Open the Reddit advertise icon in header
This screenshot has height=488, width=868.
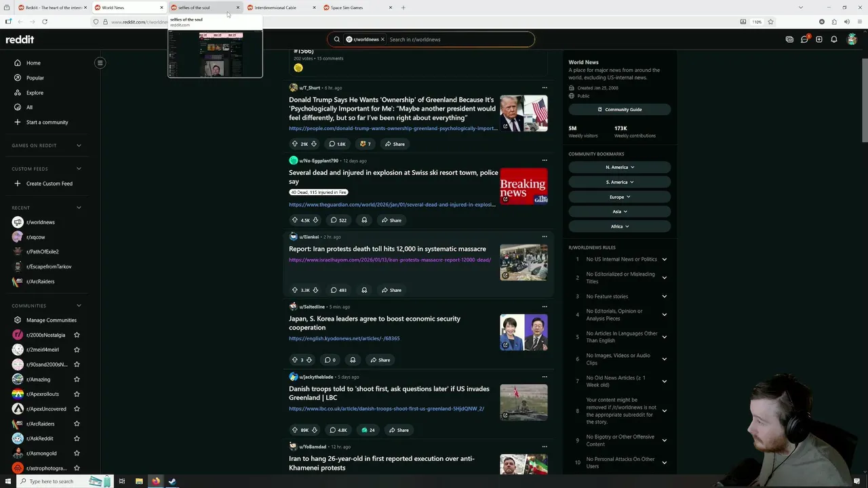(789, 39)
